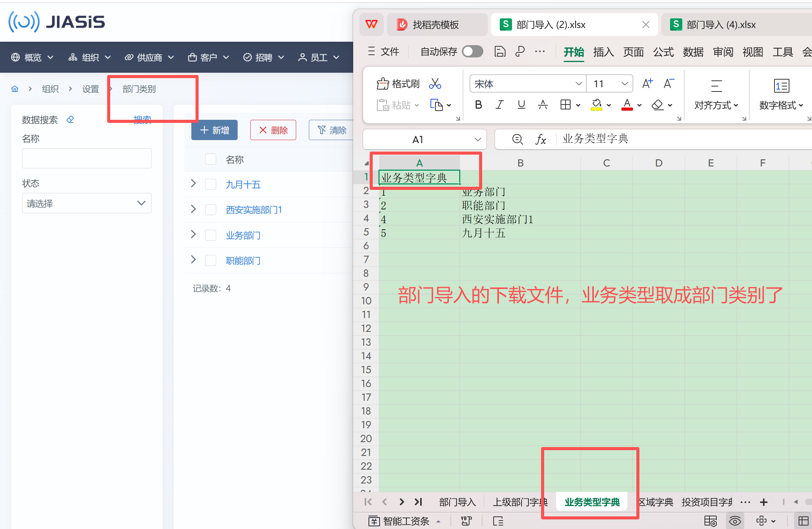Open the font size 11 dropdown

tap(624, 84)
